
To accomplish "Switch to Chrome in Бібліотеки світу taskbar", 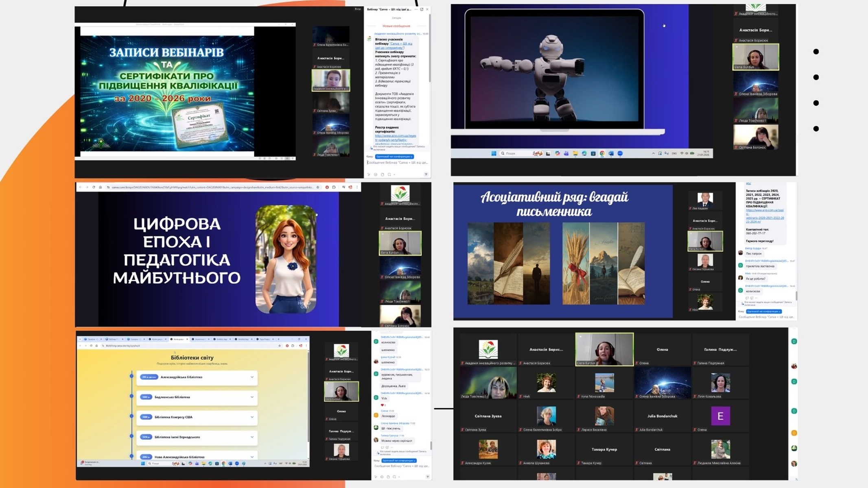I will [x=223, y=463].
